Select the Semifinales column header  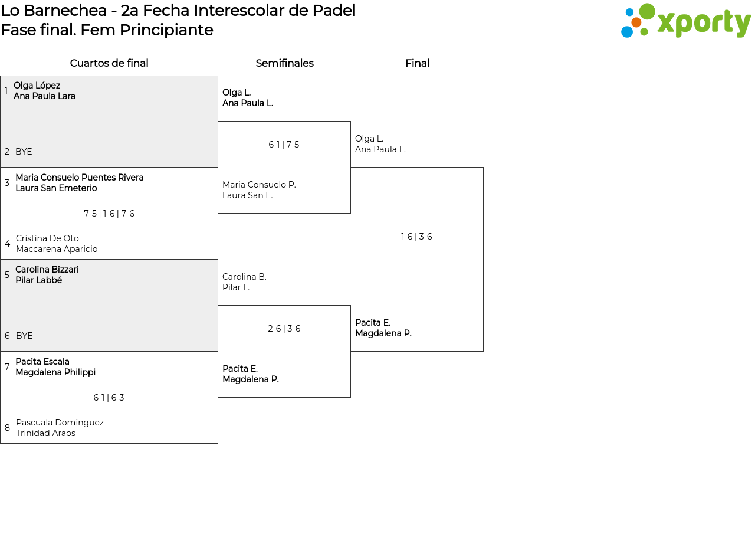(x=284, y=63)
